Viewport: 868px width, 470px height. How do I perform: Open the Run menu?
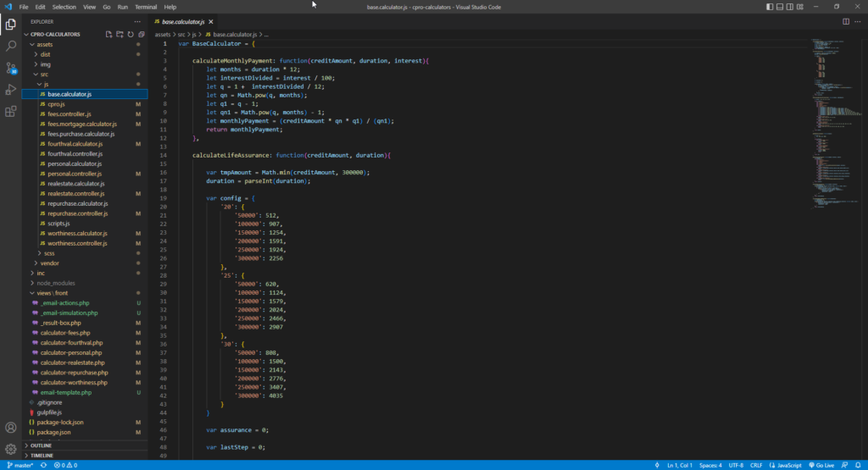point(122,7)
